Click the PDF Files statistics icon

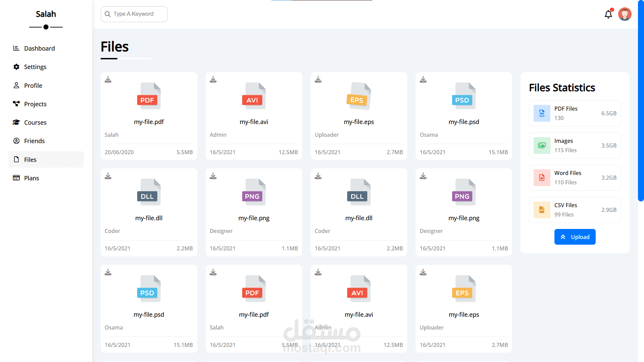[x=542, y=113]
